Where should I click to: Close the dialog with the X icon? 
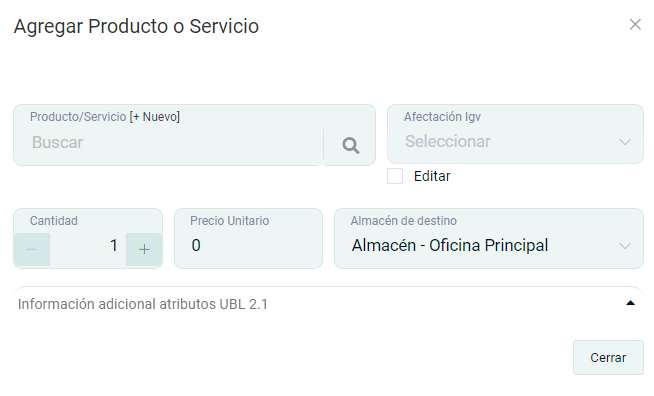point(635,25)
